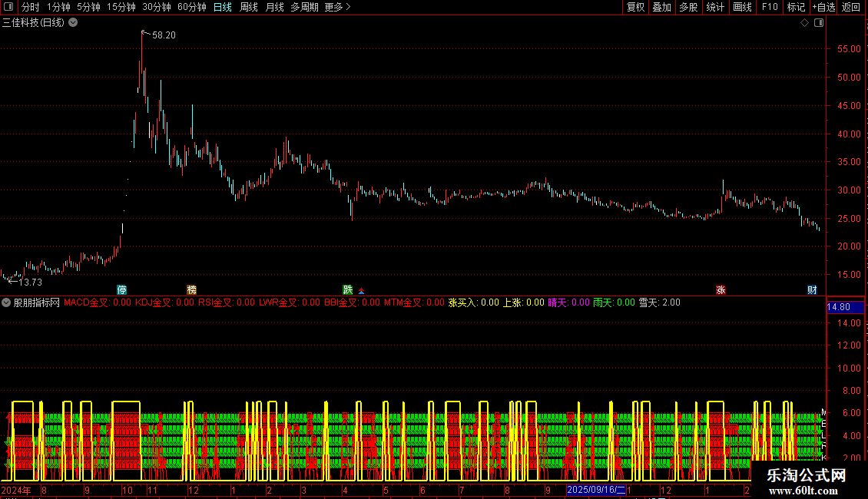Click the BBI金叉: 0.00 readout

click(x=352, y=302)
